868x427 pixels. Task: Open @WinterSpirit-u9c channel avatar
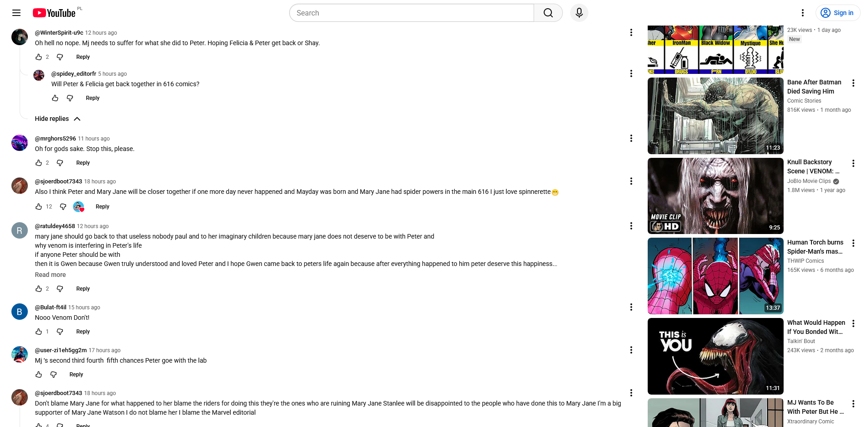tap(20, 37)
